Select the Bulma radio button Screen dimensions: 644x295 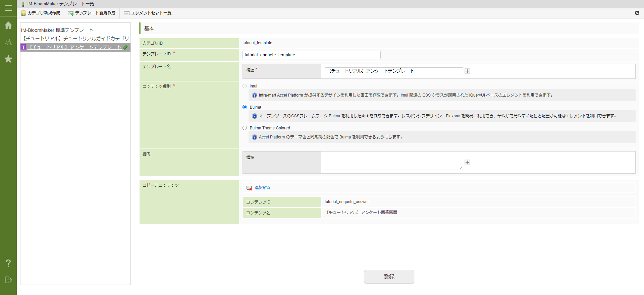[245, 107]
